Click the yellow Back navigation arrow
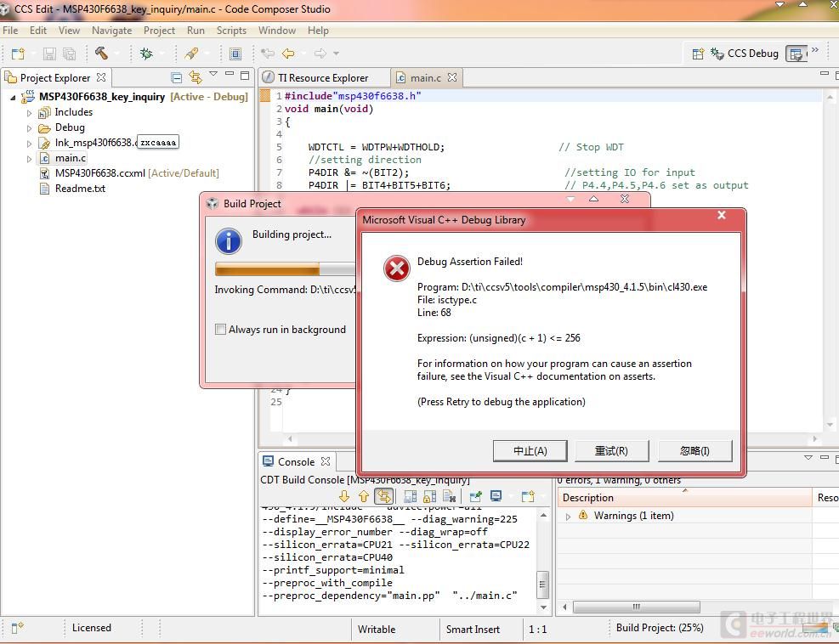Screen dimensions: 839x644 click(288, 54)
